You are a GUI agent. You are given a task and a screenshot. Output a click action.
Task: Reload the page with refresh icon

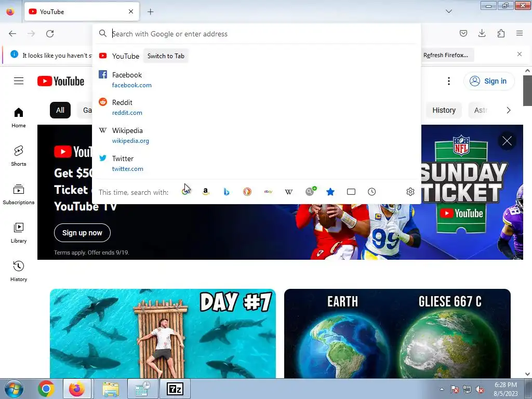click(50, 34)
